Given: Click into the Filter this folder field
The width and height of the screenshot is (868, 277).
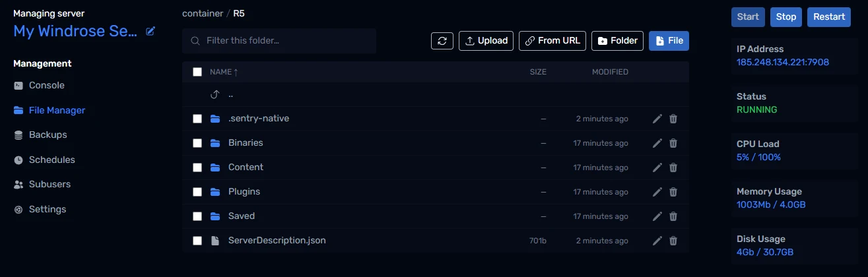Looking at the screenshot, I should [x=279, y=41].
